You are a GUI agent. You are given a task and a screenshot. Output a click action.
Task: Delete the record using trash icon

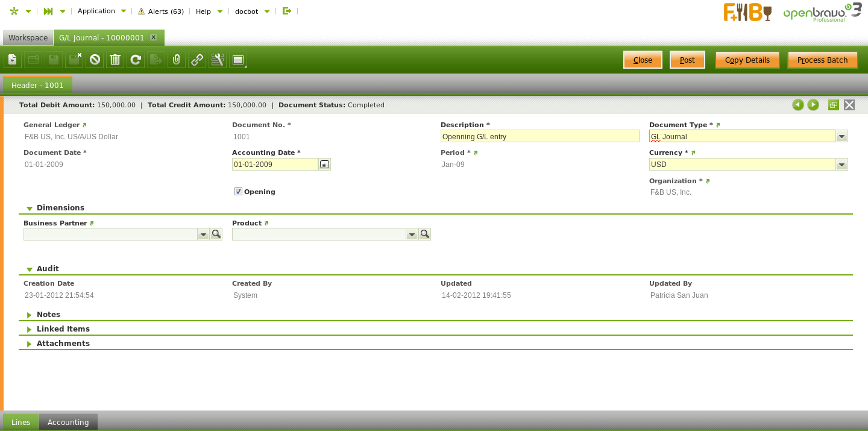coord(115,60)
